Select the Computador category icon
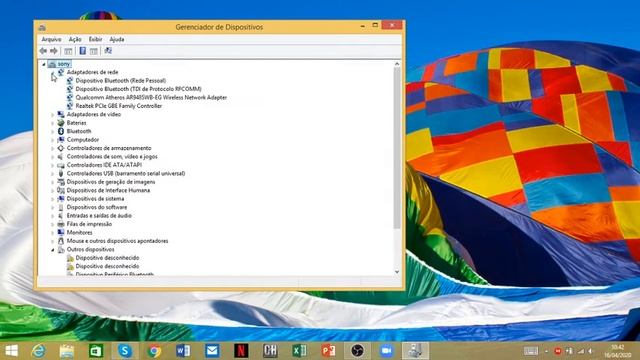The image size is (640, 360). tap(61, 140)
